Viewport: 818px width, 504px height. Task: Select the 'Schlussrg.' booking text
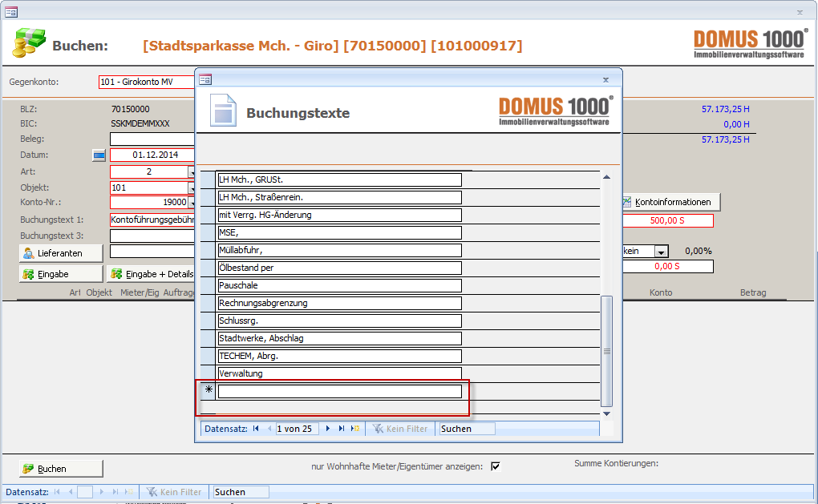point(339,321)
